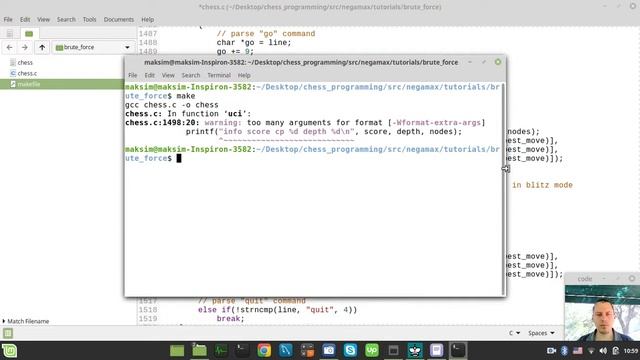Open the editor Documents menu
Image resolution: width=640 pixels, height=360 pixels.
119,19
